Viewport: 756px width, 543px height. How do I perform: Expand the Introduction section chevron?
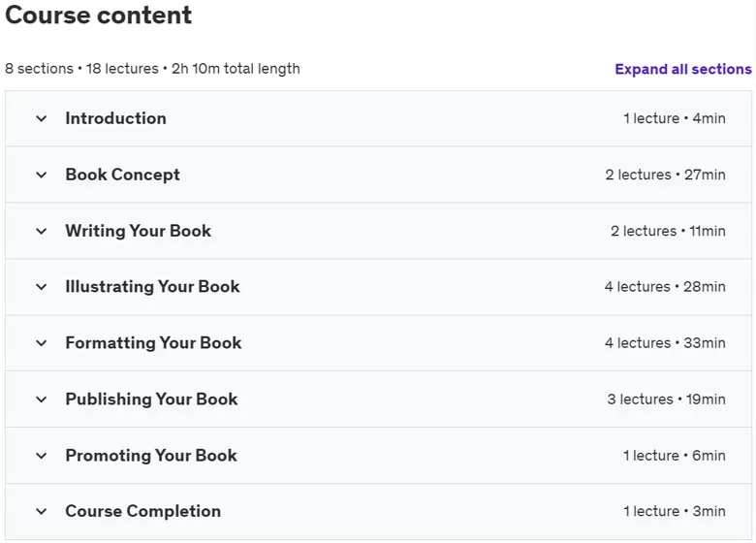click(x=42, y=118)
